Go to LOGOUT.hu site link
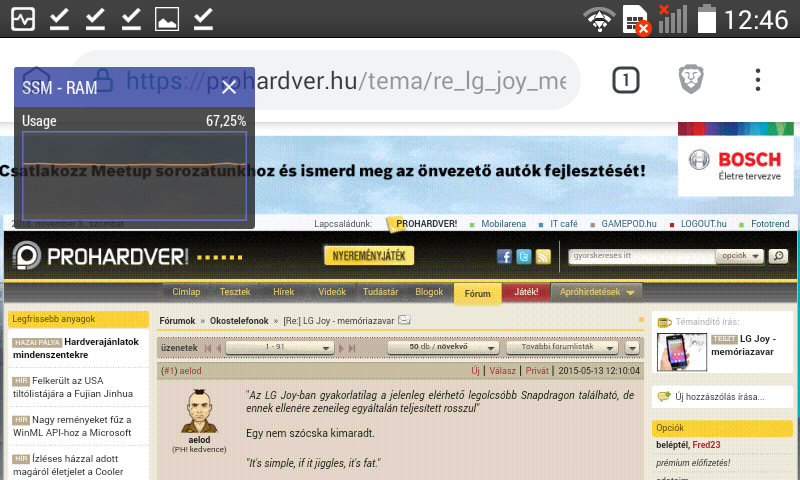Screen dimensions: 800x480 tap(703, 223)
